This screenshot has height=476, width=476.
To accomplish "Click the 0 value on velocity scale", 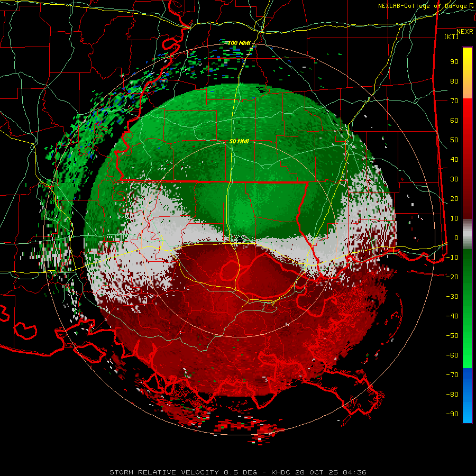I will tap(456, 238).
